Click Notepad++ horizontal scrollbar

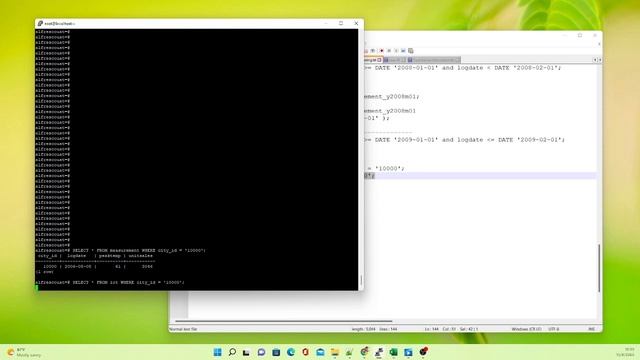(x=284, y=321)
